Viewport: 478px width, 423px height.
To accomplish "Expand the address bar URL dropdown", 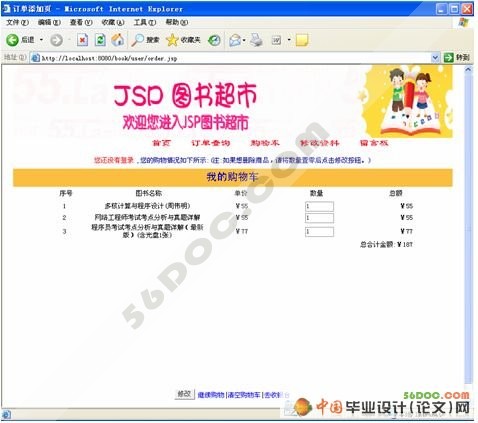I will (x=435, y=58).
